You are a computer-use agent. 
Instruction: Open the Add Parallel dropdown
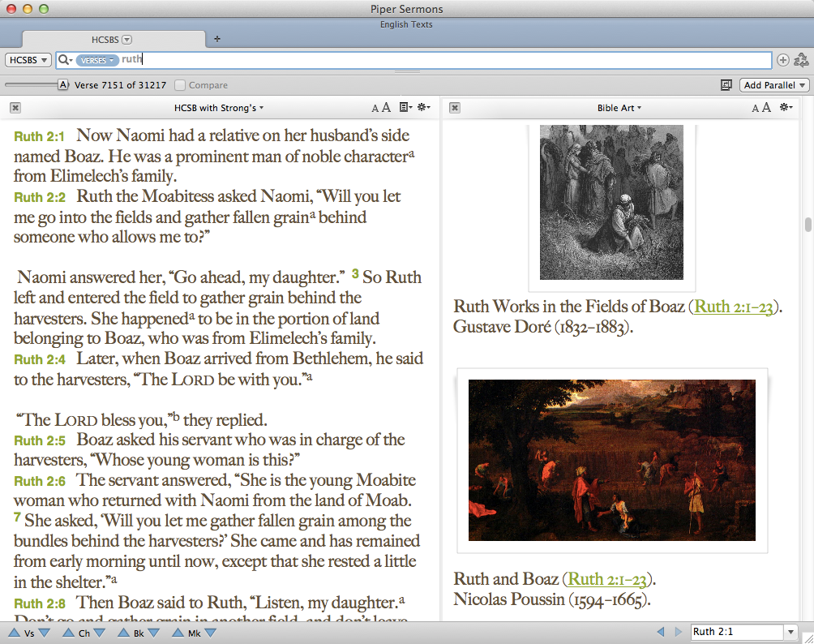click(774, 85)
